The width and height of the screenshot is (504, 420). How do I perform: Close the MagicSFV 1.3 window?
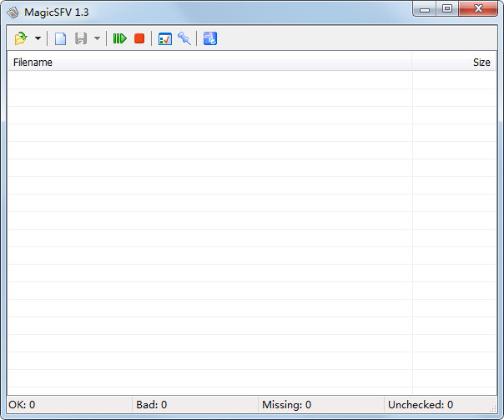coord(478,9)
